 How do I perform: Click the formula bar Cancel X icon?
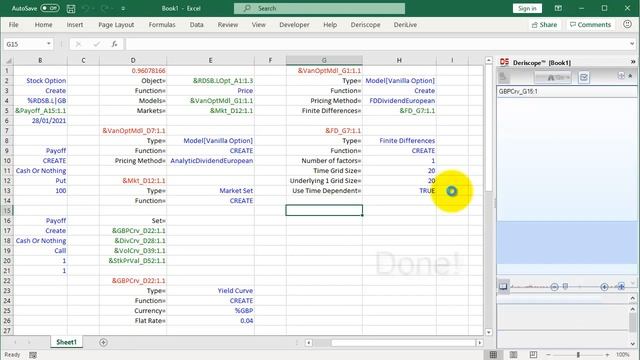[78, 44]
